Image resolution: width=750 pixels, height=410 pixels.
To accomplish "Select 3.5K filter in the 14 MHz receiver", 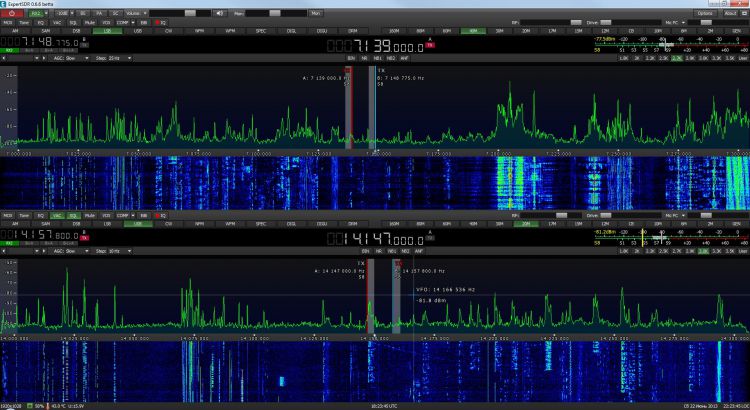I will click(729, 251).
